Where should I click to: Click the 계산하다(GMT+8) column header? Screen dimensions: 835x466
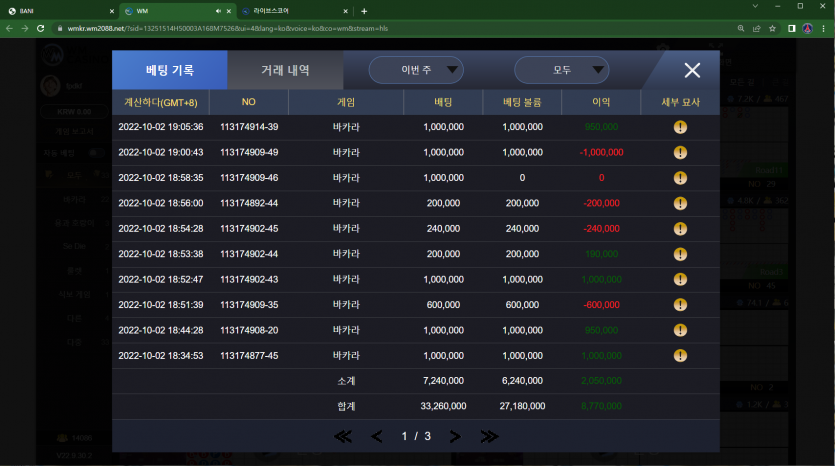pos(161,102)
